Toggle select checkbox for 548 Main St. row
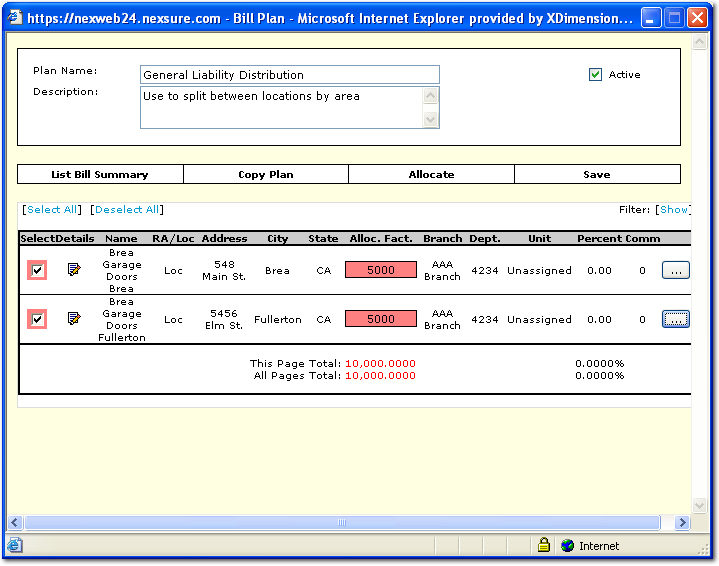This screenshot has width=719, height=566. click(37, 270)
